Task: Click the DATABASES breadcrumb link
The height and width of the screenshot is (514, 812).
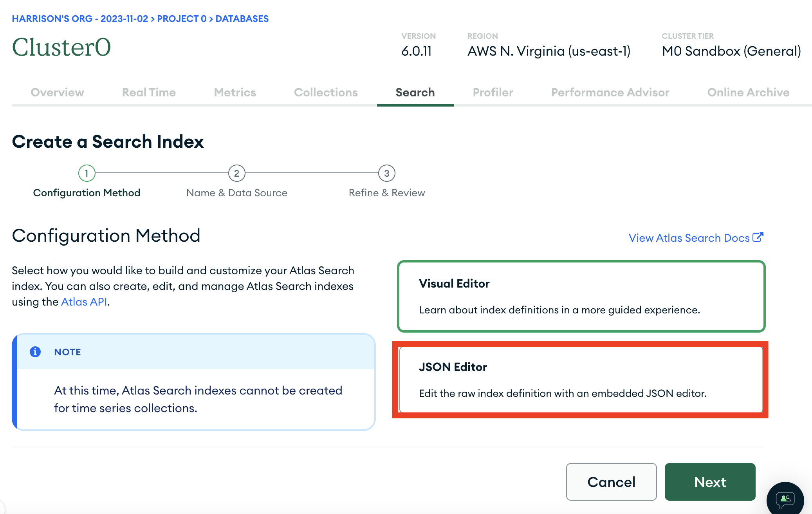Action: pyautogui.click(x=242, y=19)
